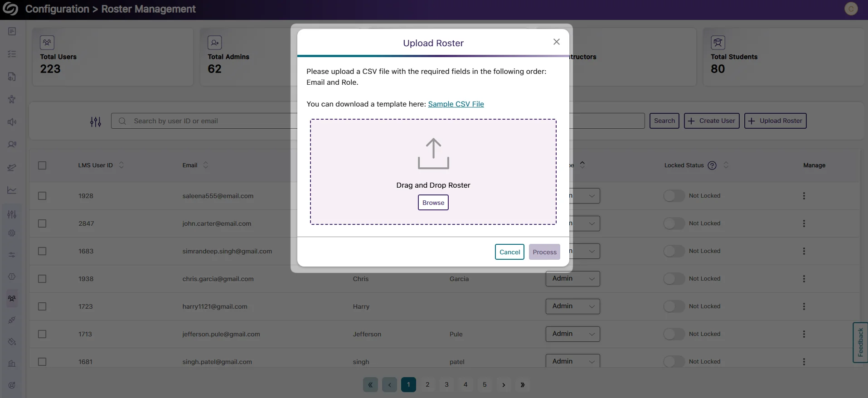868x398 pixels.
Task: Click the Feedback tab on right edge
Action: pyautogui.click(x=860, y=342)
